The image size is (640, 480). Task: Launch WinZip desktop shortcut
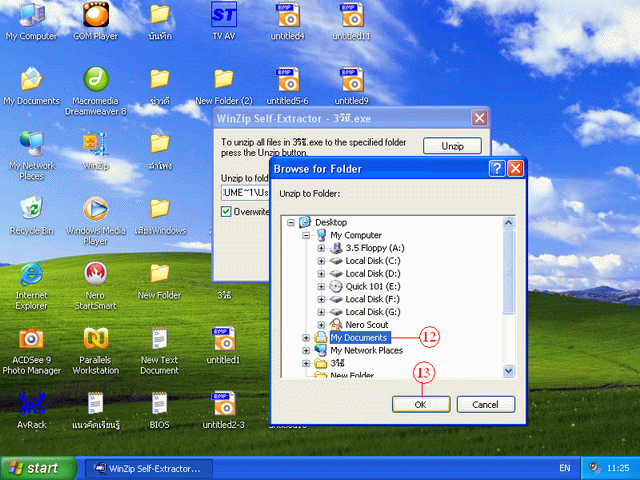click(x=96, y=150)
